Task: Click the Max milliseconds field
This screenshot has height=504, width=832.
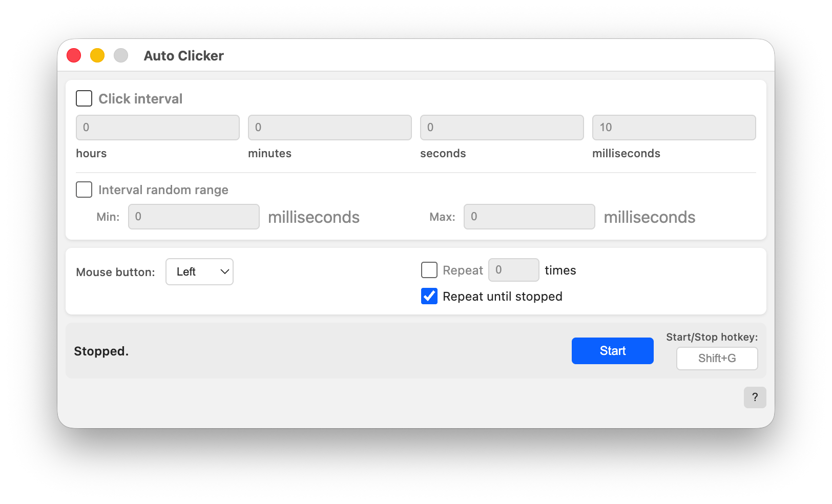Action: [x=529, y=217]
